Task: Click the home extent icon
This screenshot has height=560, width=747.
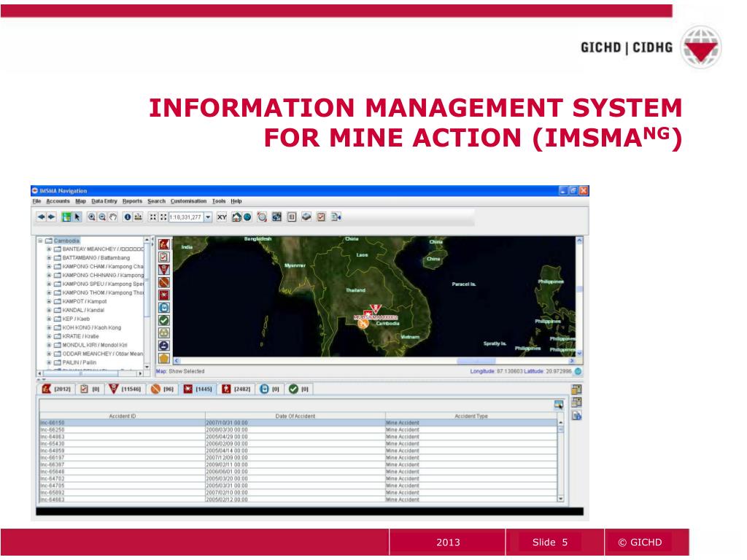Action: (236, 217)
